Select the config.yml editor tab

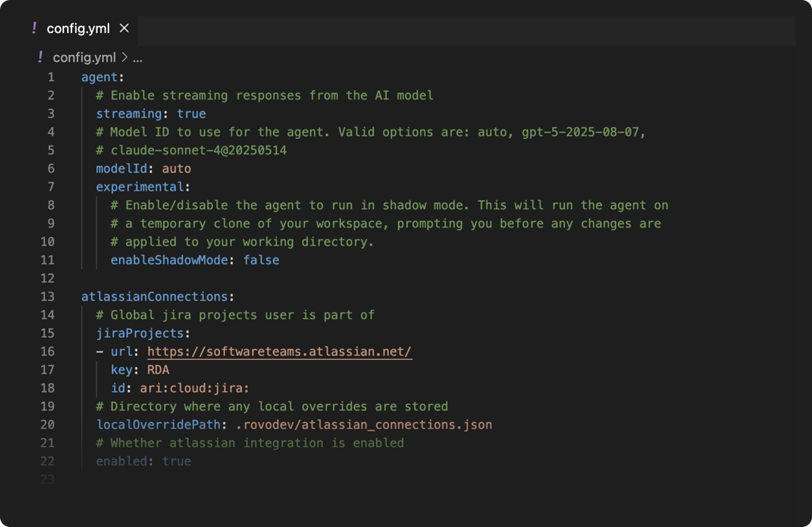click(78, 29)
